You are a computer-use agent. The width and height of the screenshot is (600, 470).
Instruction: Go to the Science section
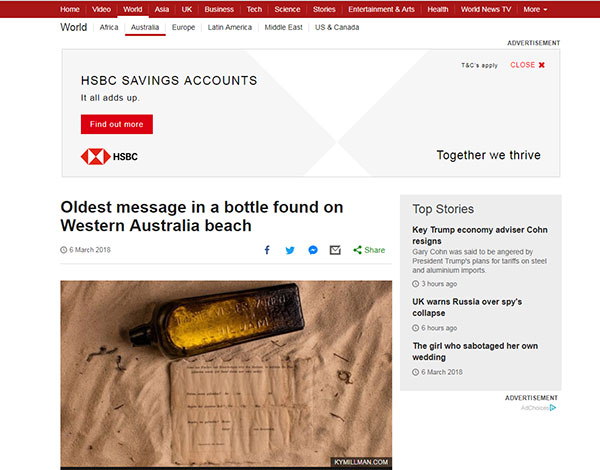[287, 9]
